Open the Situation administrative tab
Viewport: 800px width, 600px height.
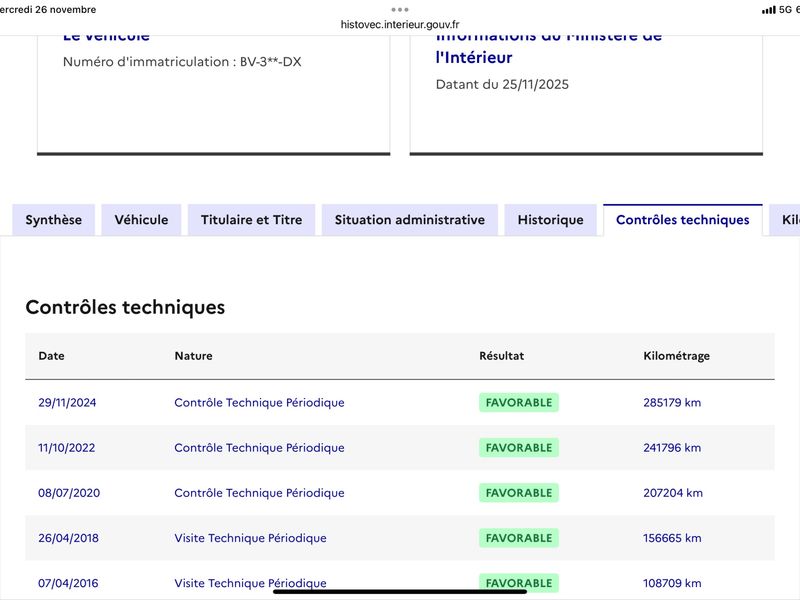click(410, 220)
